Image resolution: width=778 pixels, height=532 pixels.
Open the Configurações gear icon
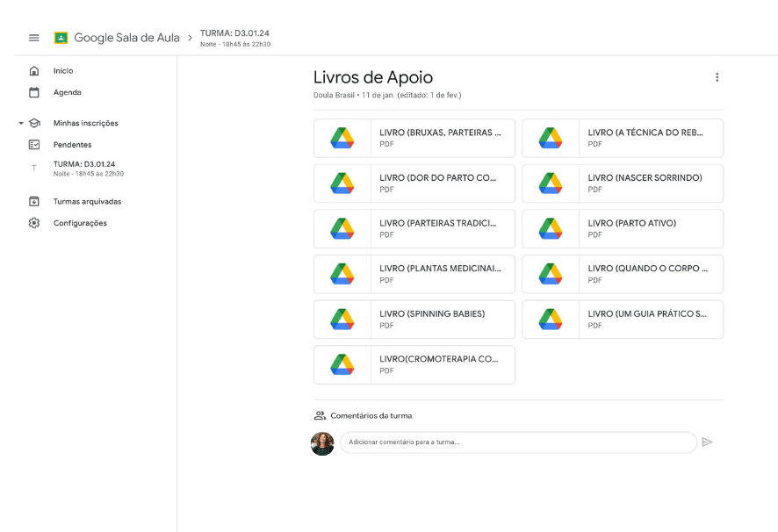coord(34,223)
